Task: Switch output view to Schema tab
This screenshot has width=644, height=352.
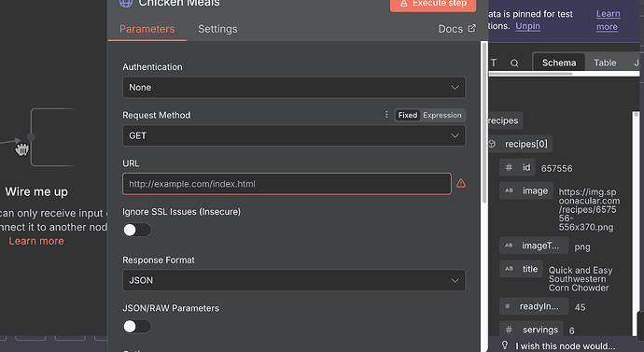Action: (559, 63)
